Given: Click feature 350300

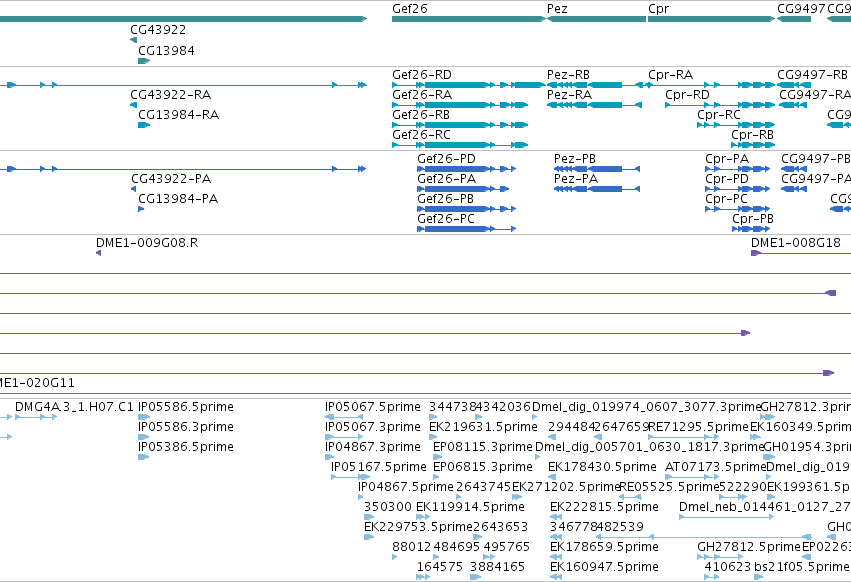Looking at the screenshot, I should [388, 507].
